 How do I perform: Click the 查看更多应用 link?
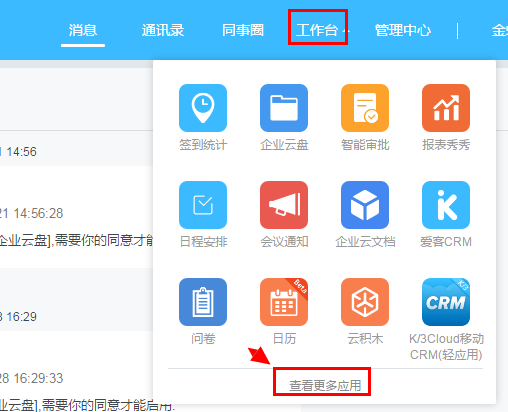[325, 386]
